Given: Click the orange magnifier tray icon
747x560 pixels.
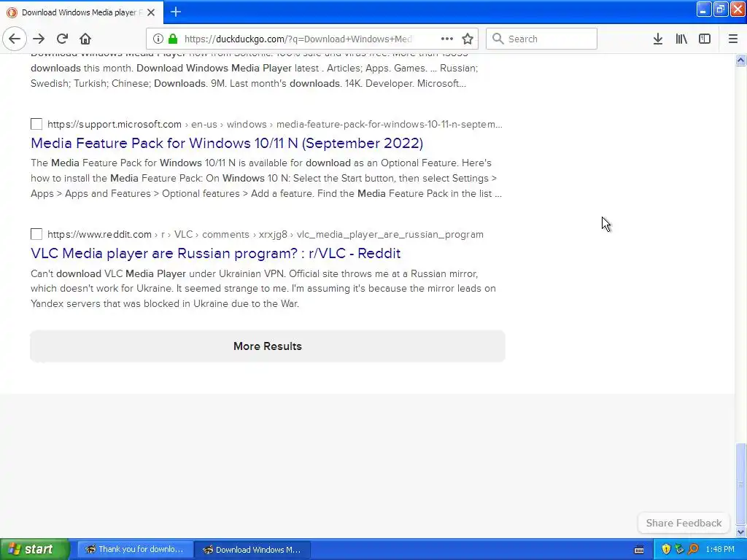Looking at the screenshot, I should [x=693, y=549].
